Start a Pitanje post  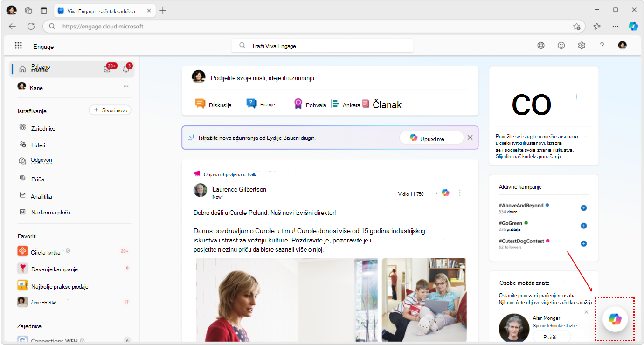click(261, 104)
